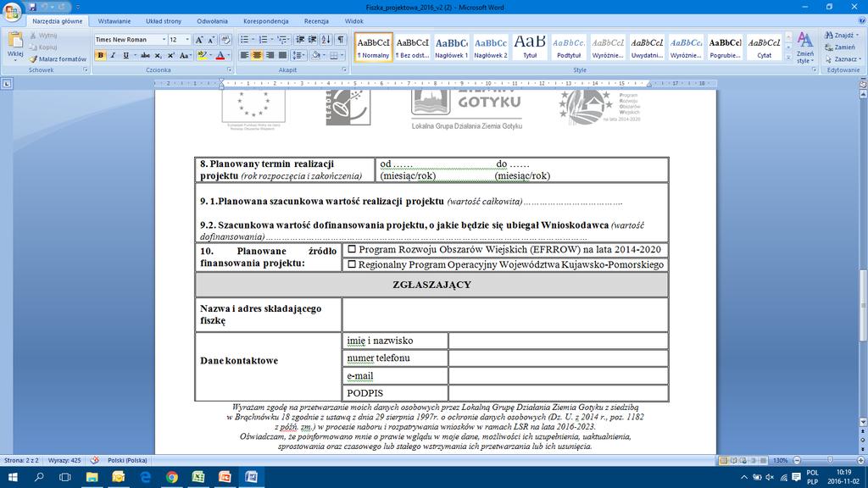Align text left
This screenshot has height=488, width=868.
tap(244, 55)
